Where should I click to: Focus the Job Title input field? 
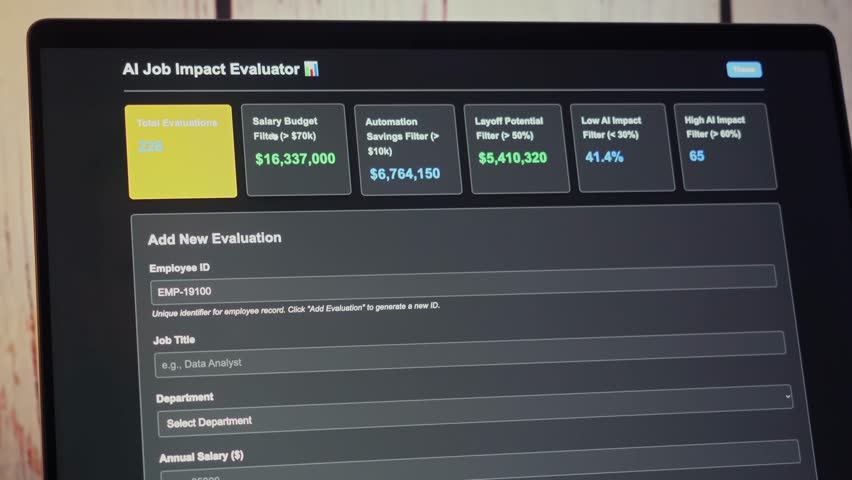[x=470, y=354]
